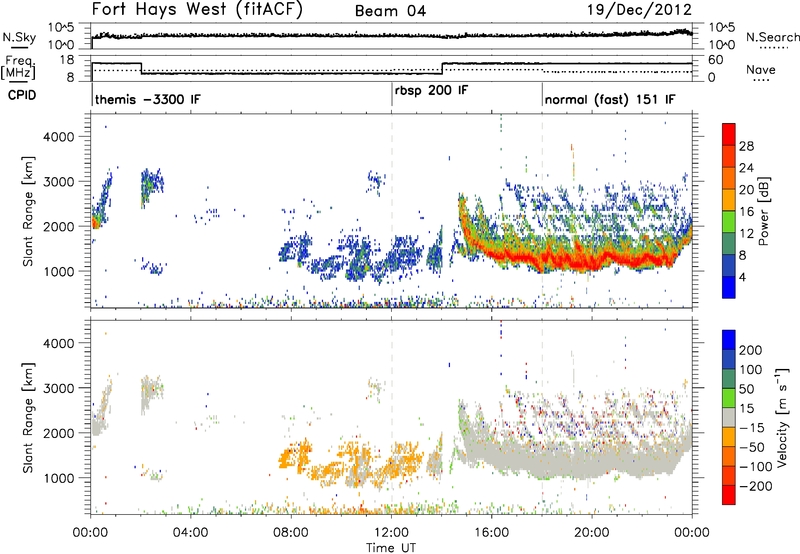800x554 pixels.
Task: Click the 'Freq. [MHz]' axis label
Action: [x=18, y=67]
